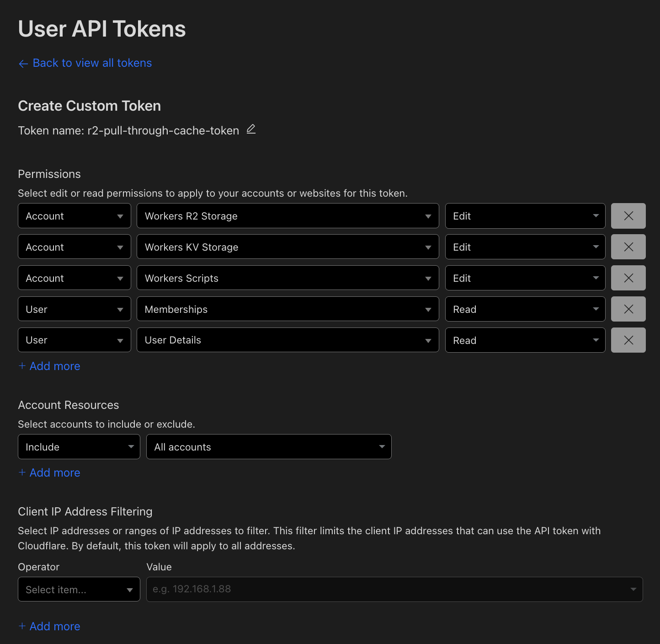Change Edit access level for Workers KV Storage
This screenshot has width=660, height=644.
pos(525,247)
